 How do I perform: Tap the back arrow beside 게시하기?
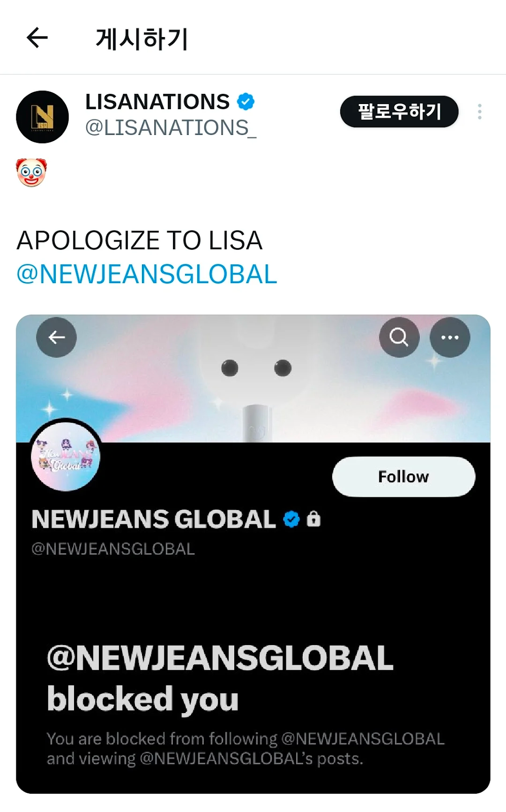[x=37, y=38]
